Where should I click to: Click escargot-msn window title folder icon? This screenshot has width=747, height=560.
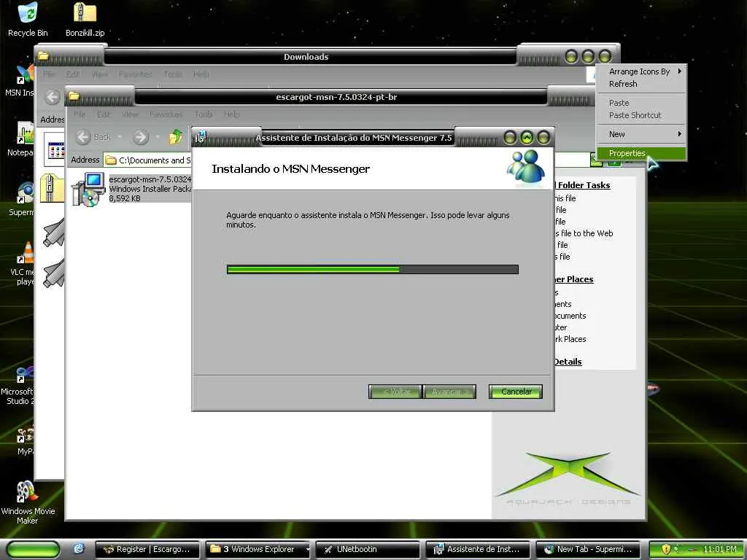coord(74,96)
